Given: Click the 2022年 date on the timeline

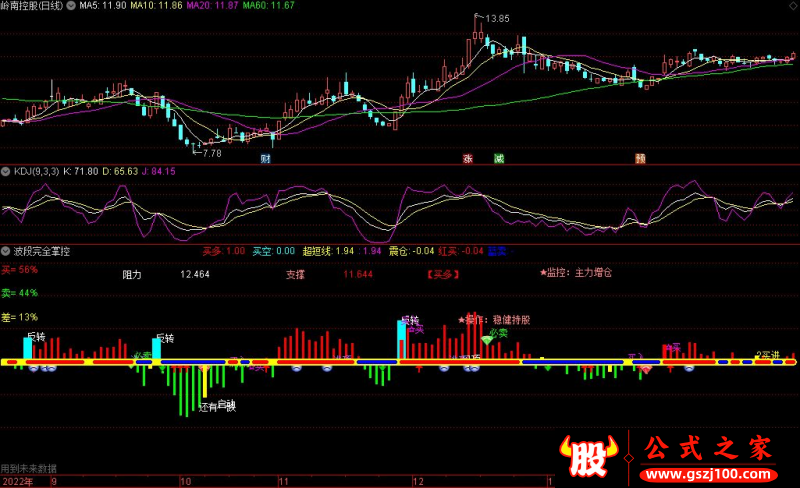Looking at the screenshot, I should pyautogui.click(x=17, y=481).
